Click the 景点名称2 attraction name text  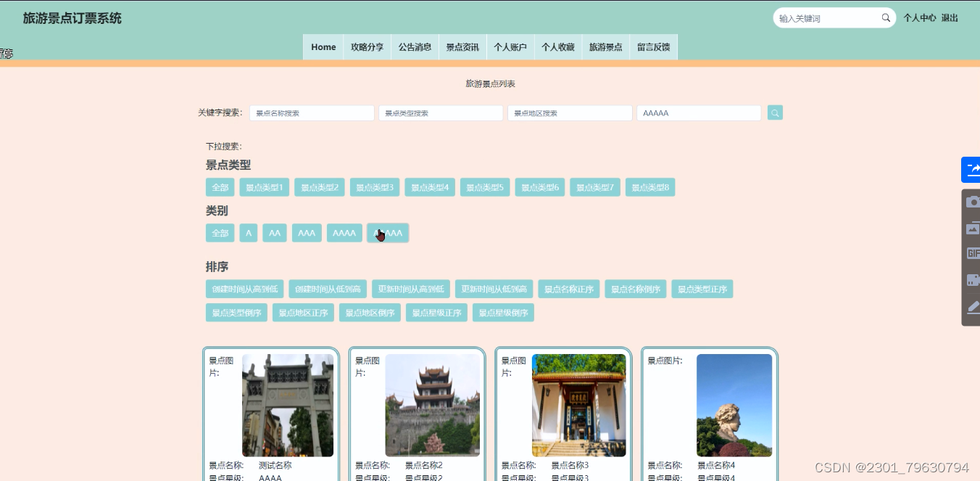424,465
